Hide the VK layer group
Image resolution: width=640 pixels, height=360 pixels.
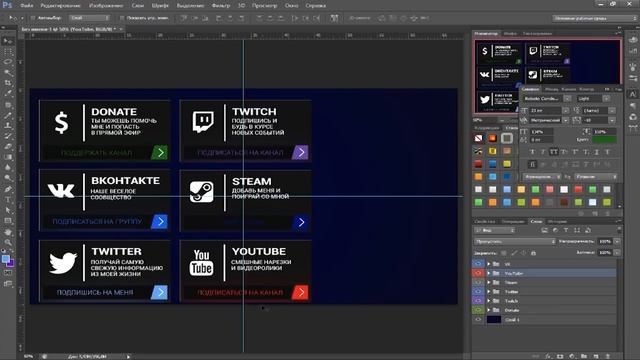point(478,264)
